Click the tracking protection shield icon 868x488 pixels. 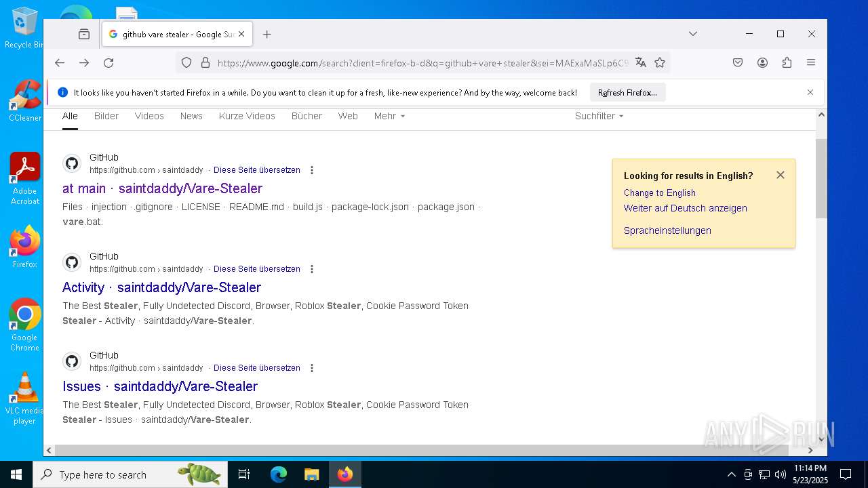pyautogui.click(x=186, y=62)
